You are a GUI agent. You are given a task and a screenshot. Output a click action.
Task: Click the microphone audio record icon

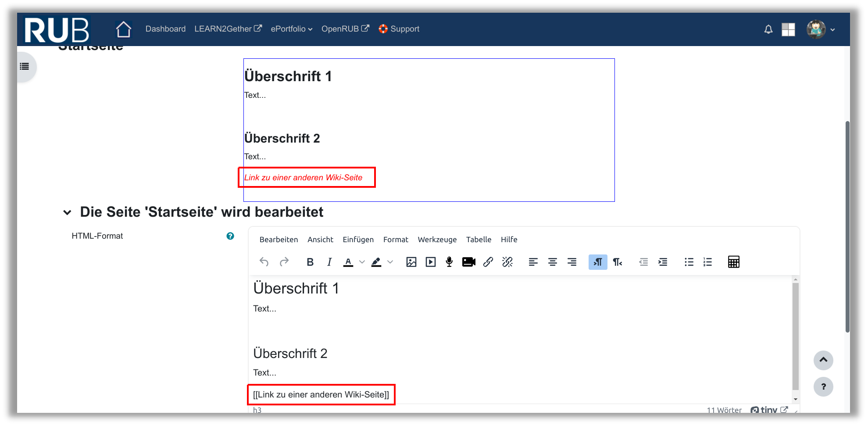(x=449, y=262)
